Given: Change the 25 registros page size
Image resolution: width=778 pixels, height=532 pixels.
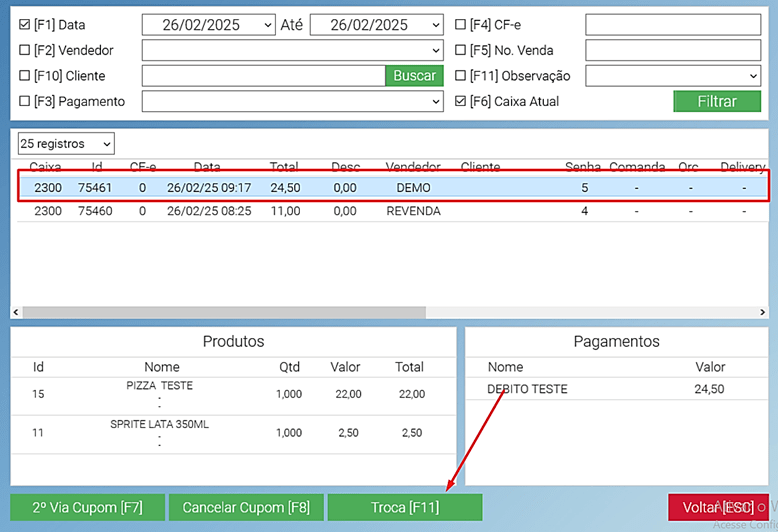Looking at the screenshot, I should (x=66, y=144).
